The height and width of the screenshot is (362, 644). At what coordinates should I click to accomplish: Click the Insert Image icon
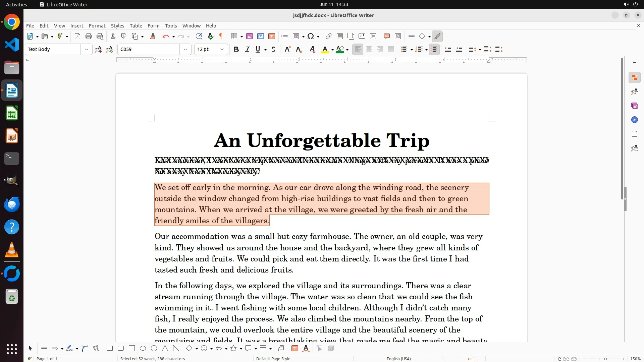point(249,36)
